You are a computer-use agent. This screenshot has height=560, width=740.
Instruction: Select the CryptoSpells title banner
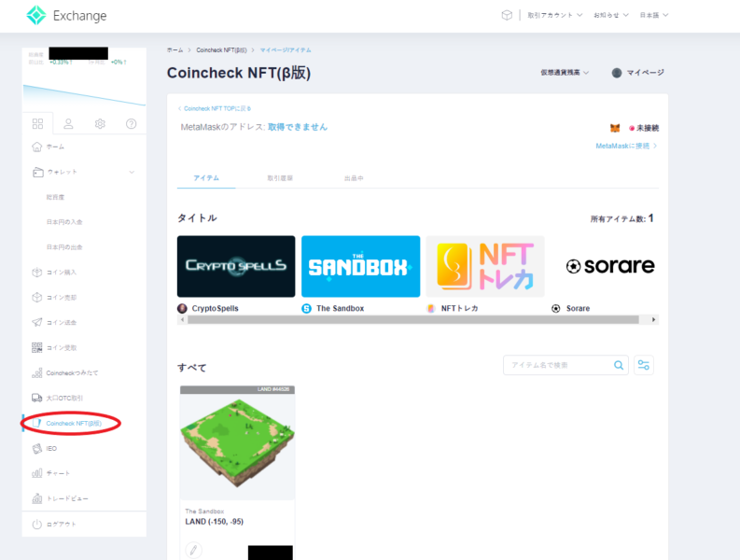click(x=236, y=266)
